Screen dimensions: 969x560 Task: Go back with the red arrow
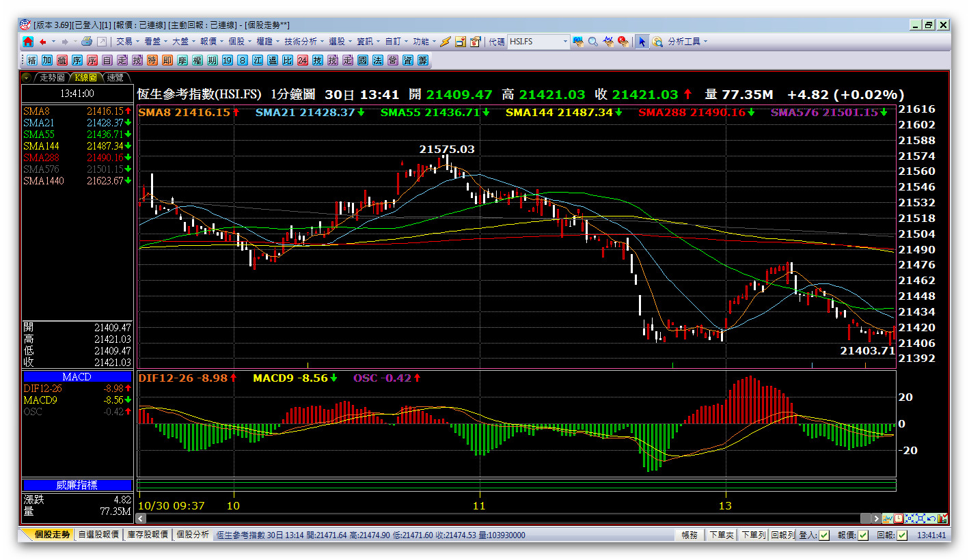(43, 42)
